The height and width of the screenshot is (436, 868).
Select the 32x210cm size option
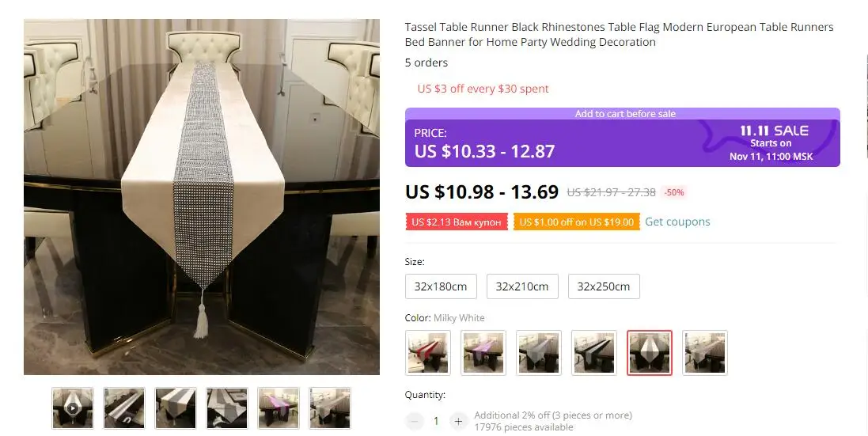pos(522,286)
